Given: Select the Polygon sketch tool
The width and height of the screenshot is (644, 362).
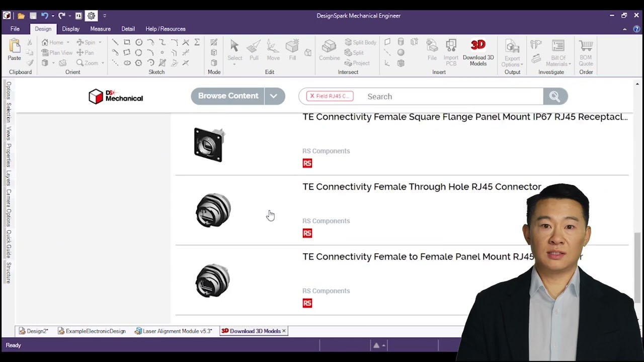Looking at the screenshot, I should click(138, 63).
